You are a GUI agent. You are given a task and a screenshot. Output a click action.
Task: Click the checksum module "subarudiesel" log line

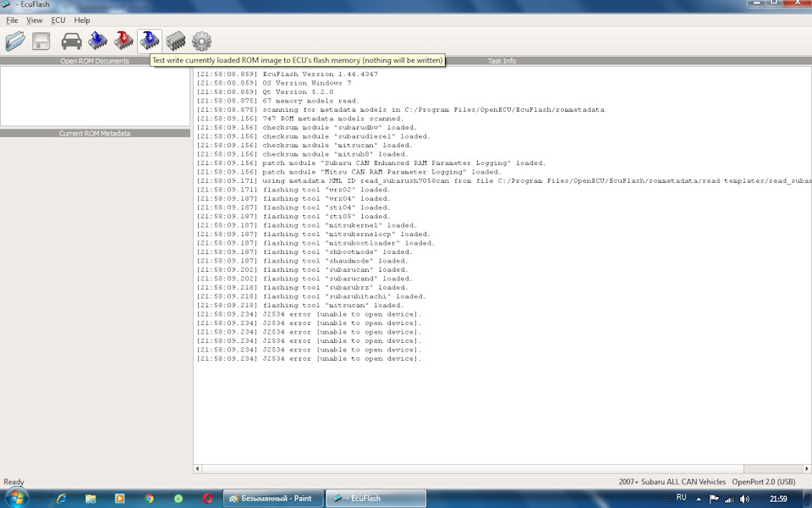tap(313, 136)
